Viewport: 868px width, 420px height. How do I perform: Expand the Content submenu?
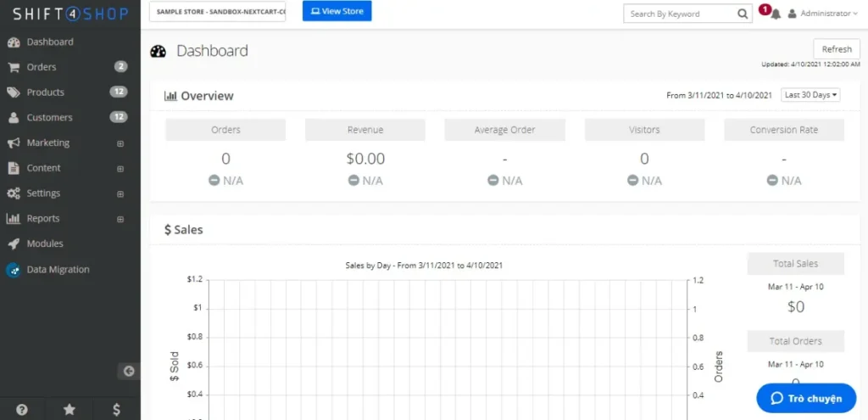click(x=120, y=169)
